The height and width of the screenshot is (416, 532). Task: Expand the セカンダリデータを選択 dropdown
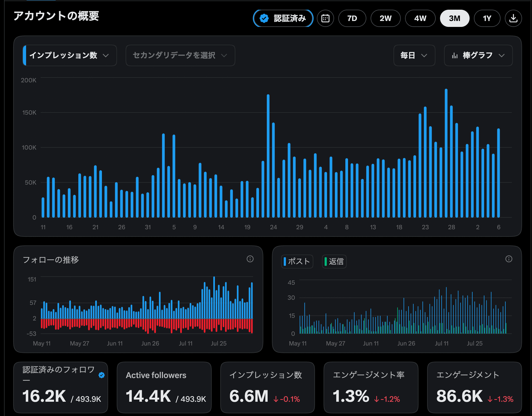pyautogui.click(x=180, y=55)
